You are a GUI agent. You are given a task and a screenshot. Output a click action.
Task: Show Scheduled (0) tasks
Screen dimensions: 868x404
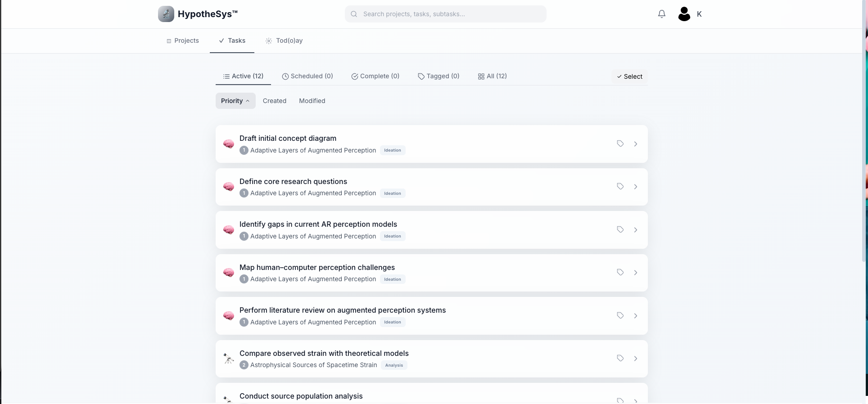pos(307,76)
